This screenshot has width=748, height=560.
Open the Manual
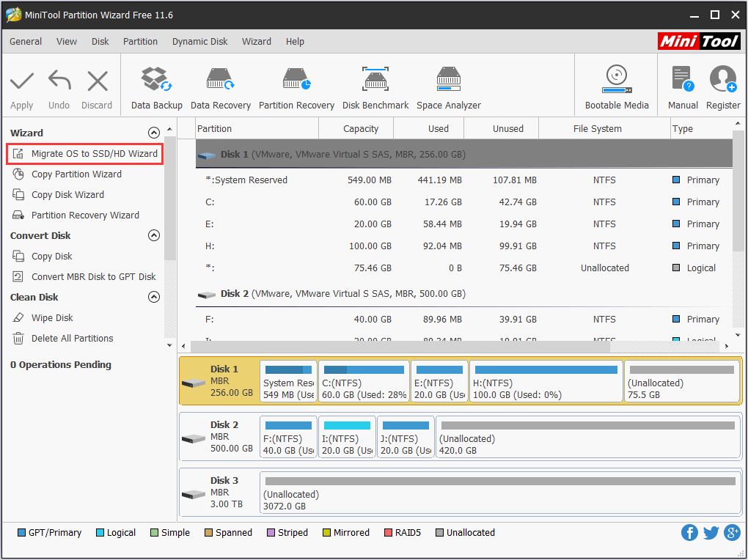click(x=682, y=85)
